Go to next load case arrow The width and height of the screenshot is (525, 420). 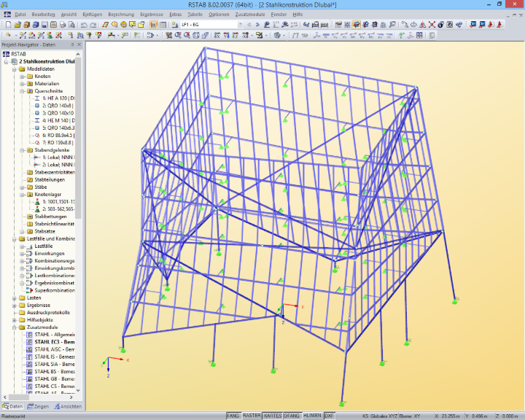(257, 25)
